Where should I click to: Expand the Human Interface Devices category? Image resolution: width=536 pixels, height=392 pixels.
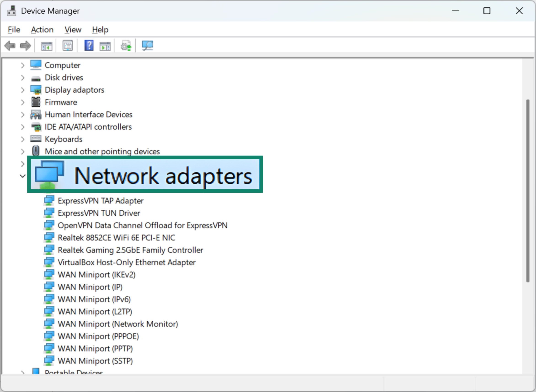coord(23,115)
